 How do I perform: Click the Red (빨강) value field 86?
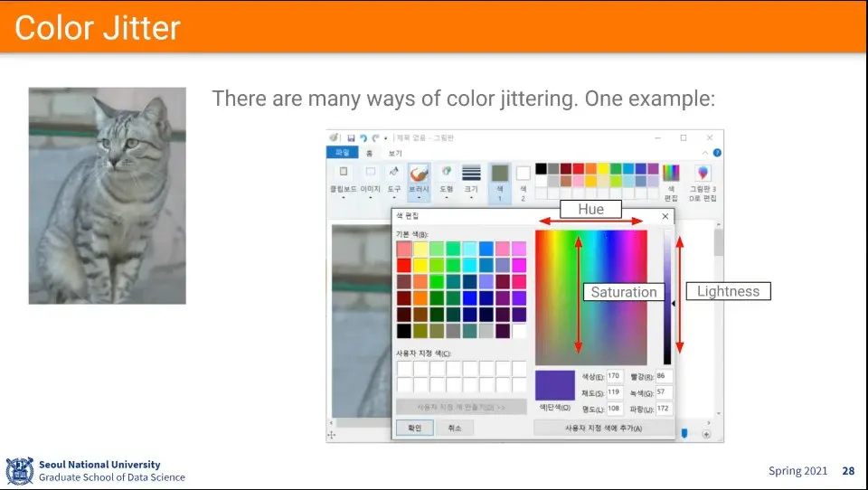pos(665,376)
